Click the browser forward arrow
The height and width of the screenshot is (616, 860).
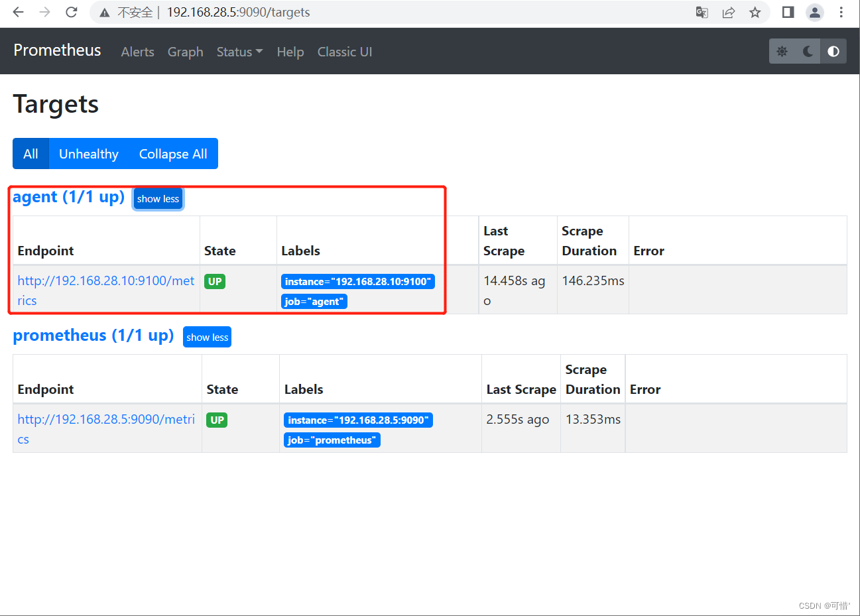[44, 12]
